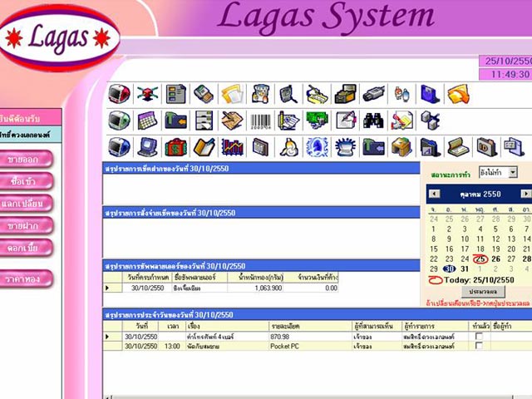
Task: Click the ตุลาคม 2550 month title
Action: 480,194
